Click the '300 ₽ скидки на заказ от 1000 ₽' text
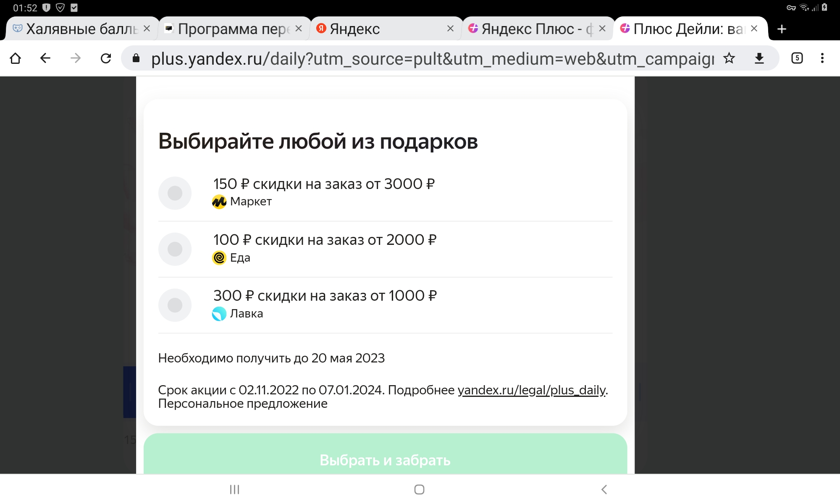Viewport: 840px width, 504px height. [325, 296]
